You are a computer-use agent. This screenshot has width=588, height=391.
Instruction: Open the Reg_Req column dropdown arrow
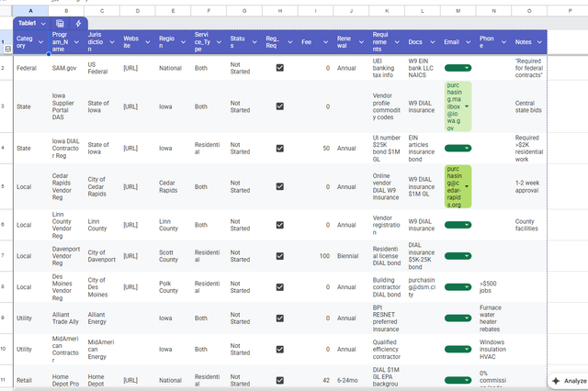(290, 42)
